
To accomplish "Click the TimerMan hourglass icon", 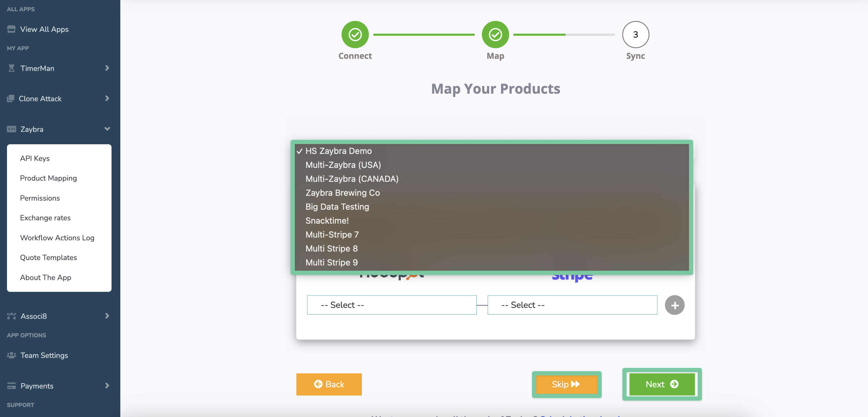I will tap(12, 68).
